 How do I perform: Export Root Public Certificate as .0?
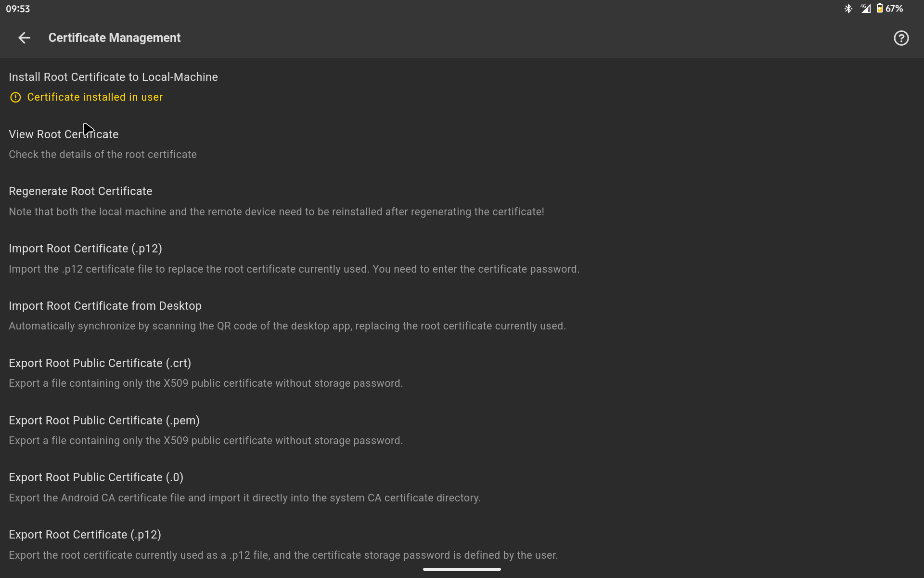click(x=96, y=477)
